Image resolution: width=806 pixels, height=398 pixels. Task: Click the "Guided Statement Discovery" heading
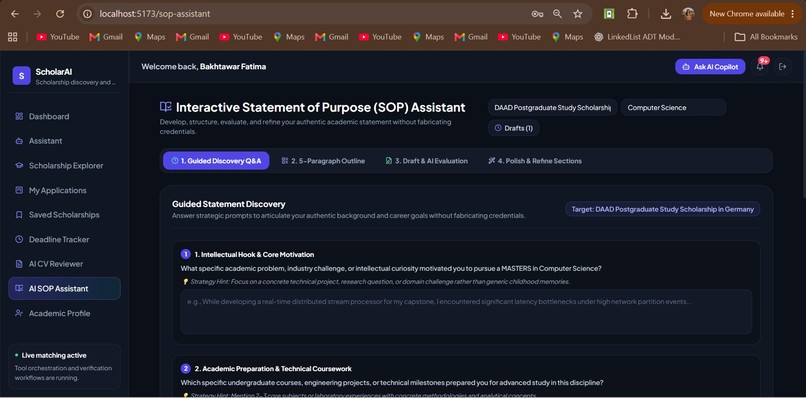[229, 204]
